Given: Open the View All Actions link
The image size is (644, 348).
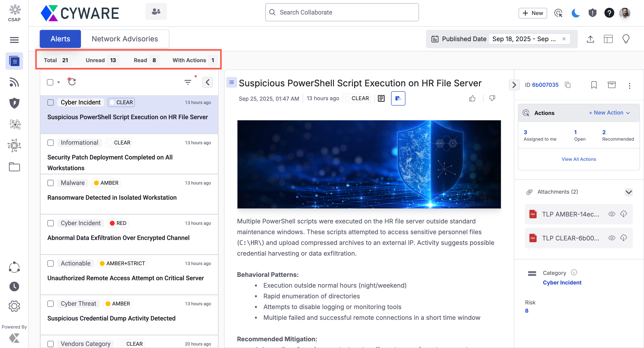Looking at the screenshot, I should (578, 159).
